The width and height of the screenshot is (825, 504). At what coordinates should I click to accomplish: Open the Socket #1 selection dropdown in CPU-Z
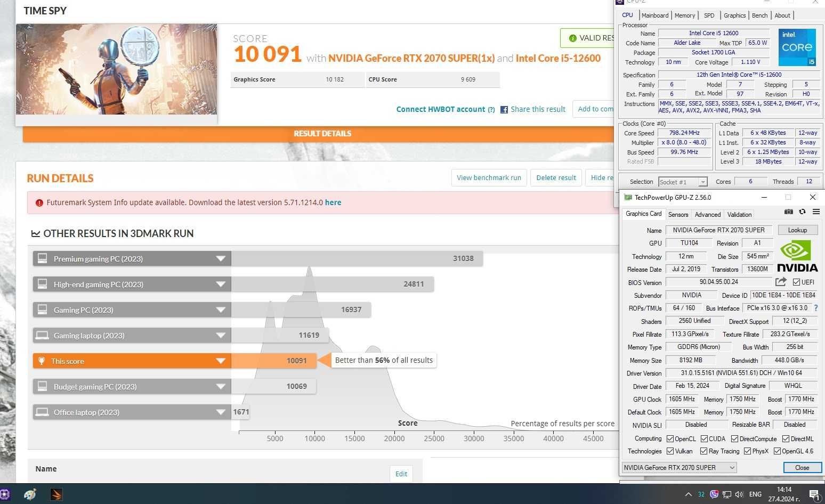click(683, 182)
